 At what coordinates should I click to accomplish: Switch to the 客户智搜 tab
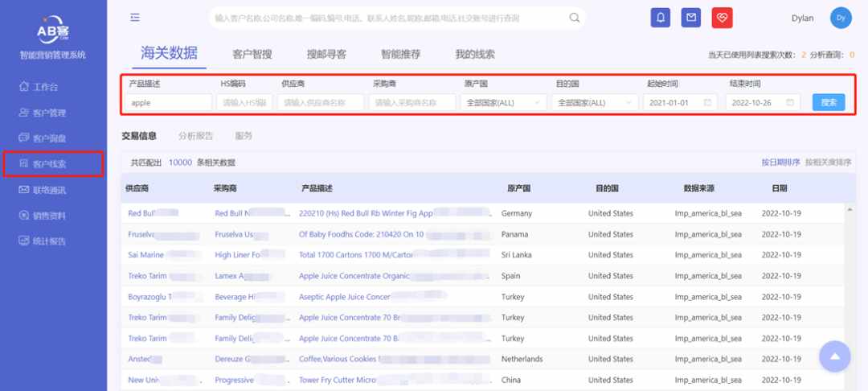[252, 54]
